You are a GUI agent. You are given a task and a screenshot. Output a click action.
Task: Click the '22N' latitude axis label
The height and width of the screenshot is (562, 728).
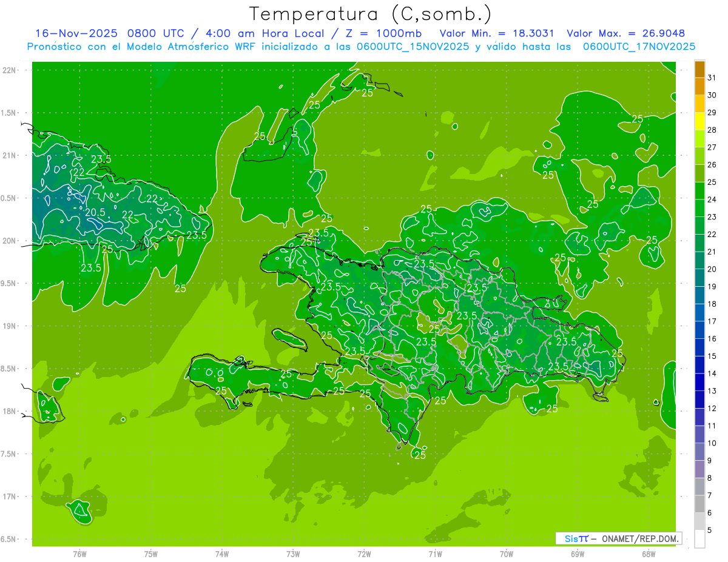[9, 70]
